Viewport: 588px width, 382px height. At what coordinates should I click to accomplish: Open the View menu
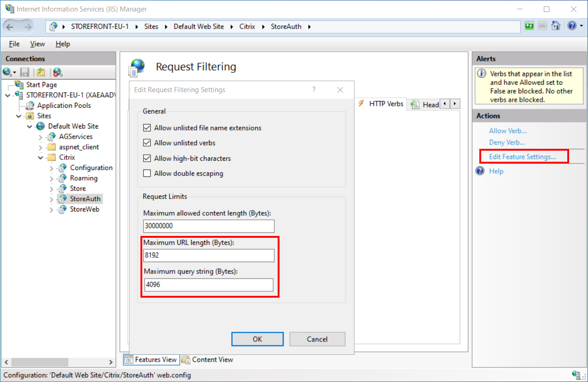pos(37,44)
